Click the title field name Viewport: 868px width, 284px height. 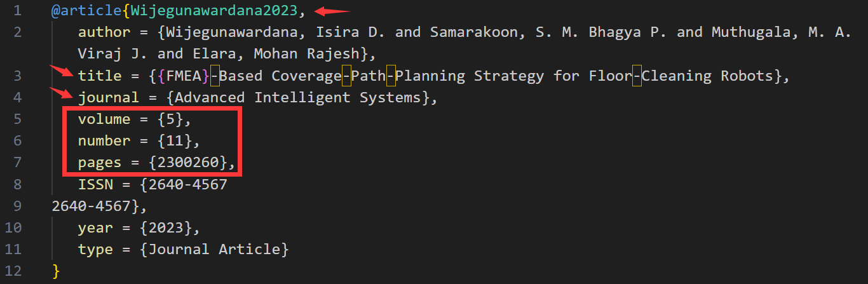tap(100, 76)
